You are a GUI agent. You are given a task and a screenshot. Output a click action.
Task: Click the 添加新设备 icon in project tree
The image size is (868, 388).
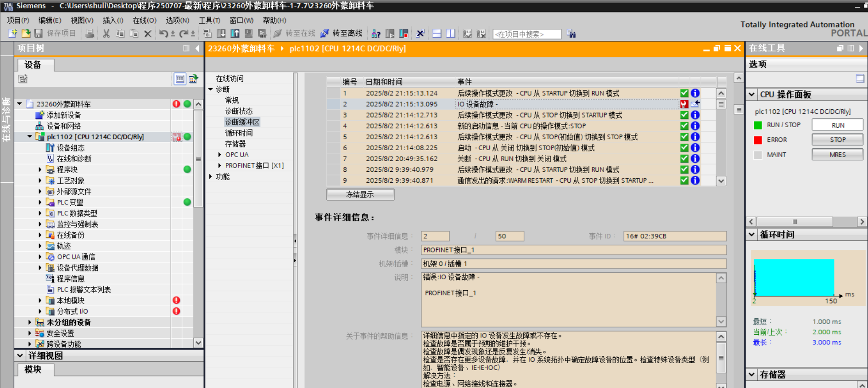pyautogui.click(x=40, y=115)
